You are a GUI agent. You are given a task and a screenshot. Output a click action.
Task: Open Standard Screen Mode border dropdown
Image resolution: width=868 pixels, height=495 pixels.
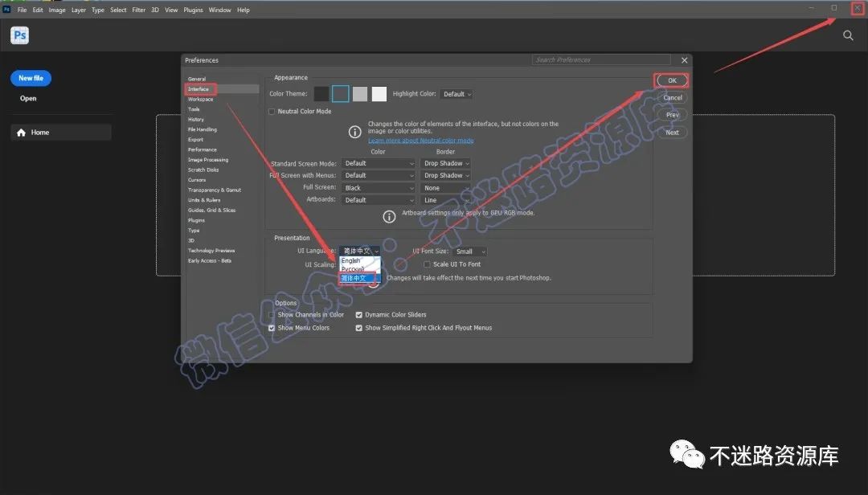pyautogui.click(x=445, y=163)
